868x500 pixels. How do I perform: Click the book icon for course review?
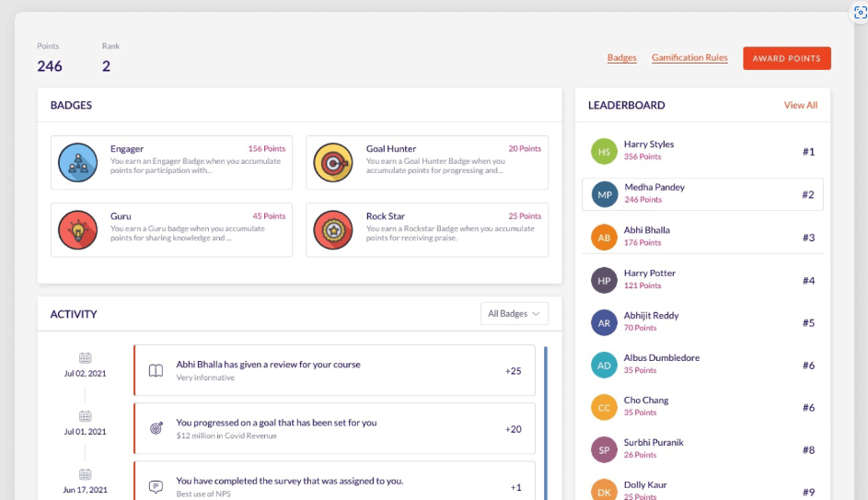coord(156,370)
